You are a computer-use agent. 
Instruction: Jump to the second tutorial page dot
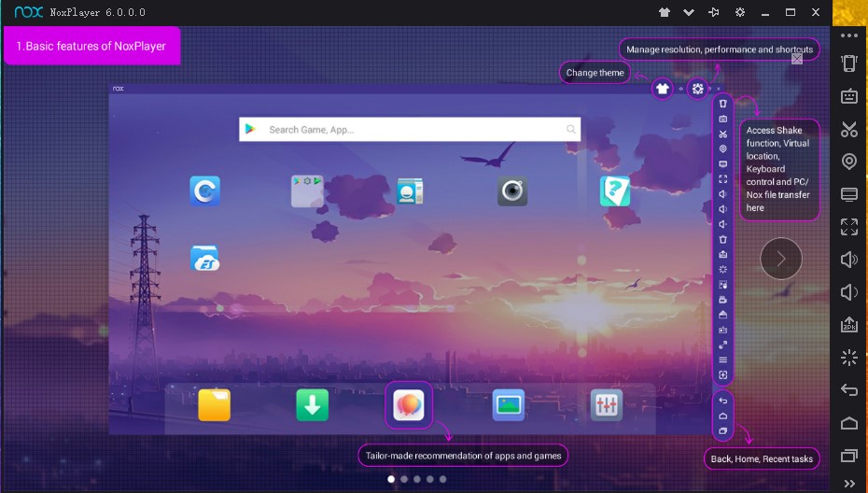[x=404, y=479]
